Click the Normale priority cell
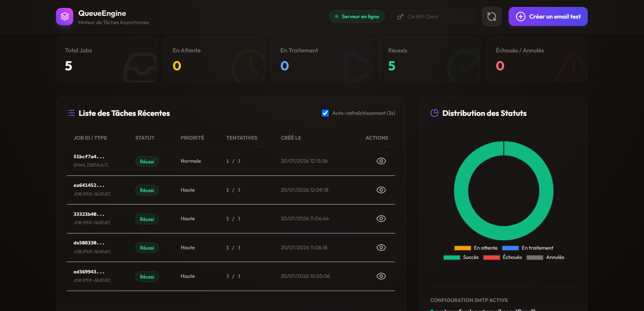 (x=191, y=161)
